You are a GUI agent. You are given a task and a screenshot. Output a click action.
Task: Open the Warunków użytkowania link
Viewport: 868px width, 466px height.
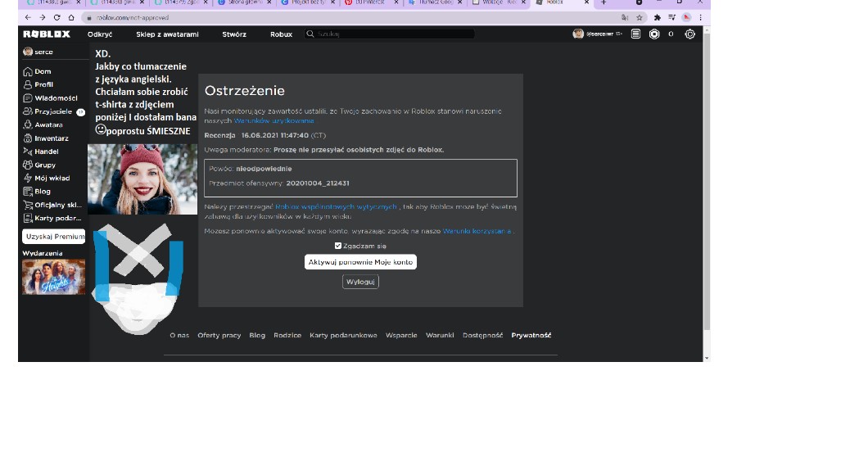point(262,120)
